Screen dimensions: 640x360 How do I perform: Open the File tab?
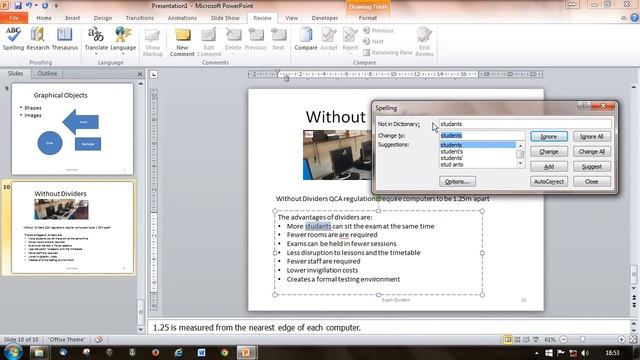click(x=14, y=18)
